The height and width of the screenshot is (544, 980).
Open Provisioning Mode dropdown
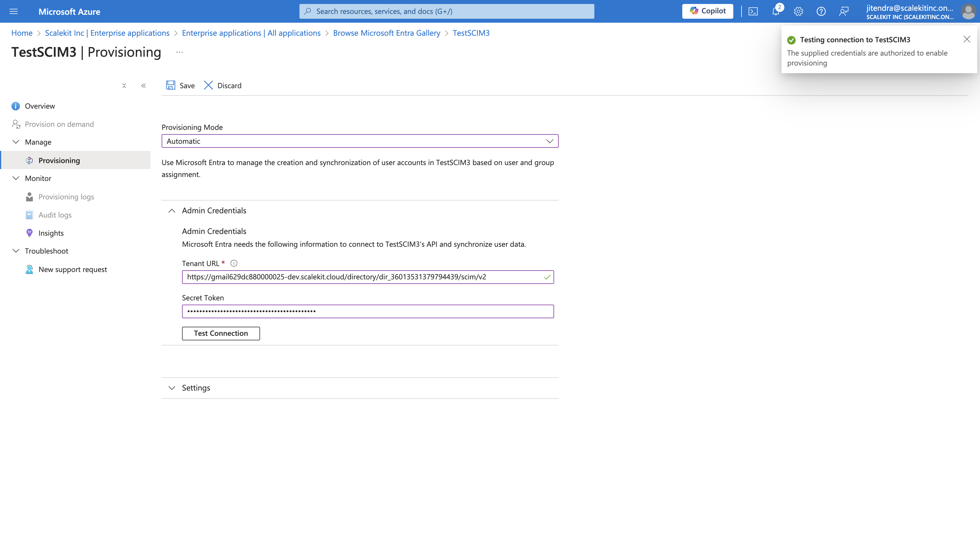tap(360, 141)
